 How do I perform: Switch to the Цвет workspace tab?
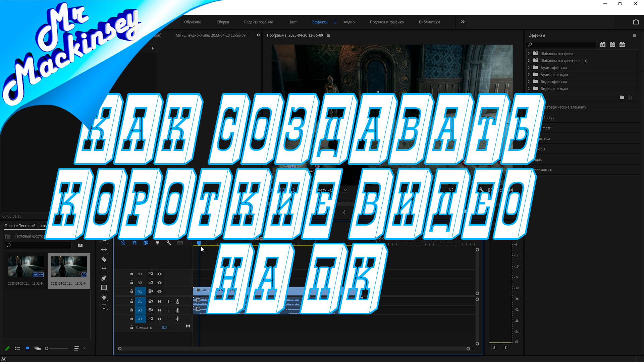(292, 22)
